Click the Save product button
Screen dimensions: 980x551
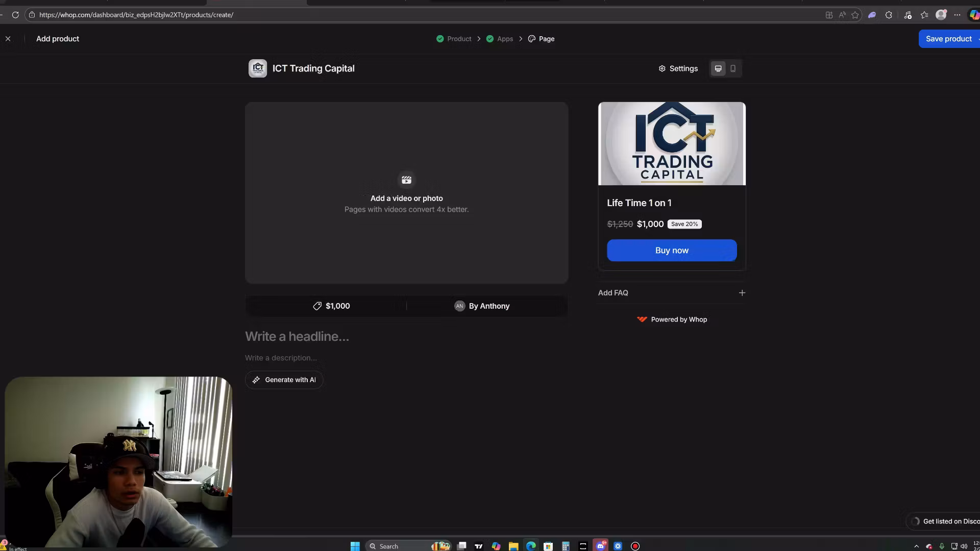point(948,39)
